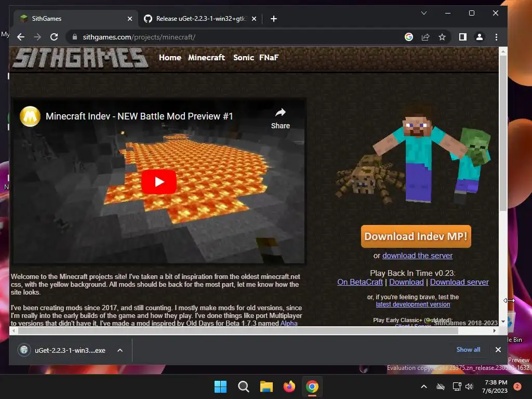Open the Chrome profile menu
Viewport: 532px width, 399px height.
[480, 37]
